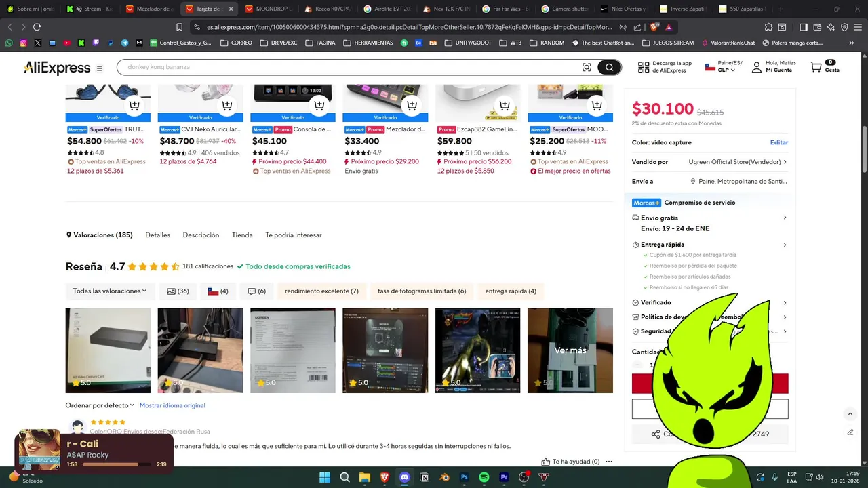Click Mostrar idioma original link

coord(172,405)
